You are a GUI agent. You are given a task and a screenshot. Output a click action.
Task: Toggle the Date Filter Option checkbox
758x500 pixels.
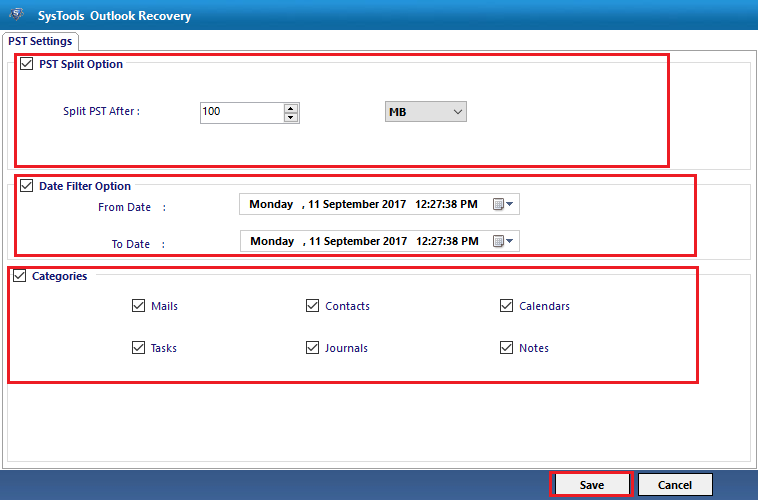point(27,186)
